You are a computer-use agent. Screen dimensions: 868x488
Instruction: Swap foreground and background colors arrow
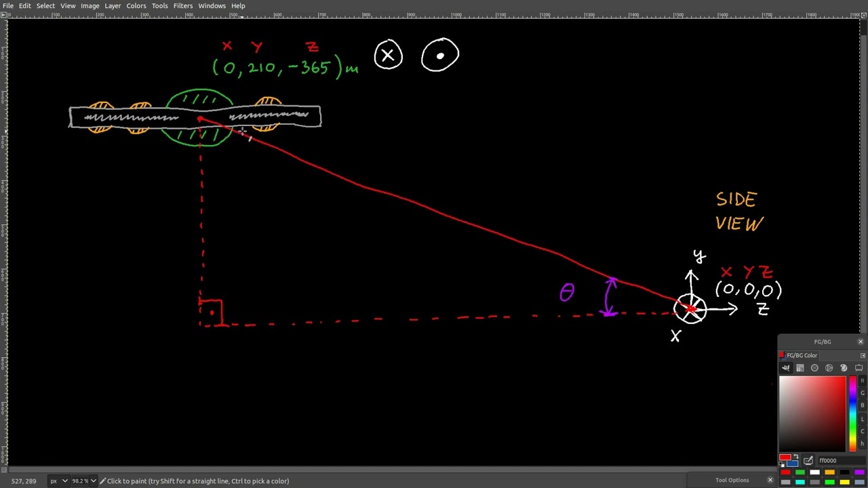click(x=796, y=456)
